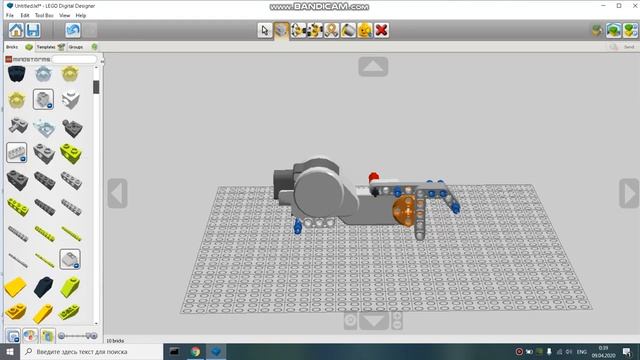Viewport: 640px width, 360px height.
Task: Rotate camera up with top arrow
Action: point(373,67)
